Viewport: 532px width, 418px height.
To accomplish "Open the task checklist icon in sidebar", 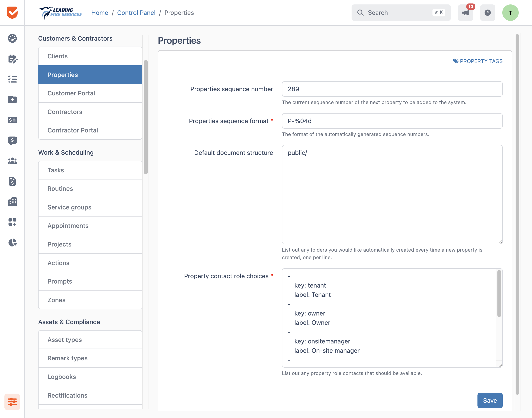I will (x=12, y=79).
